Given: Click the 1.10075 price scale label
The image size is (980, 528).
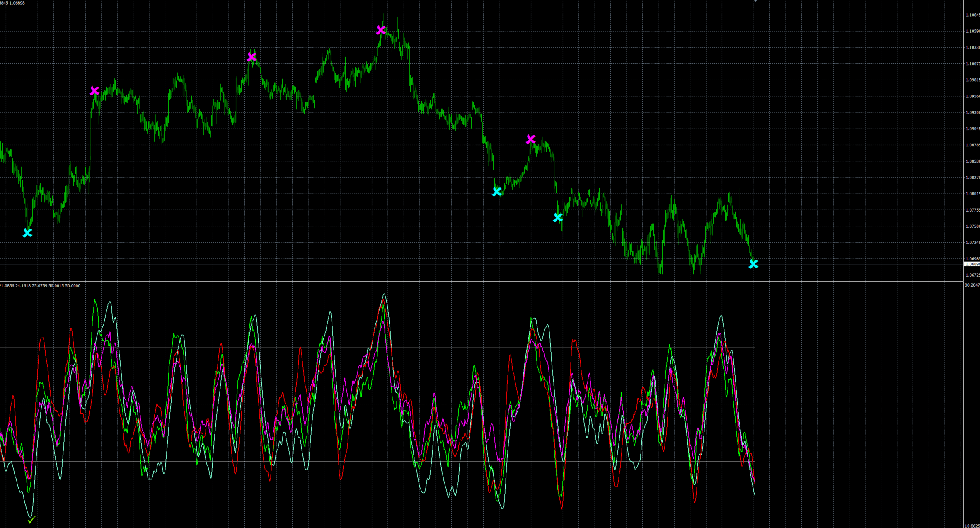Looking at the screenshot, I should click(972, 64).
